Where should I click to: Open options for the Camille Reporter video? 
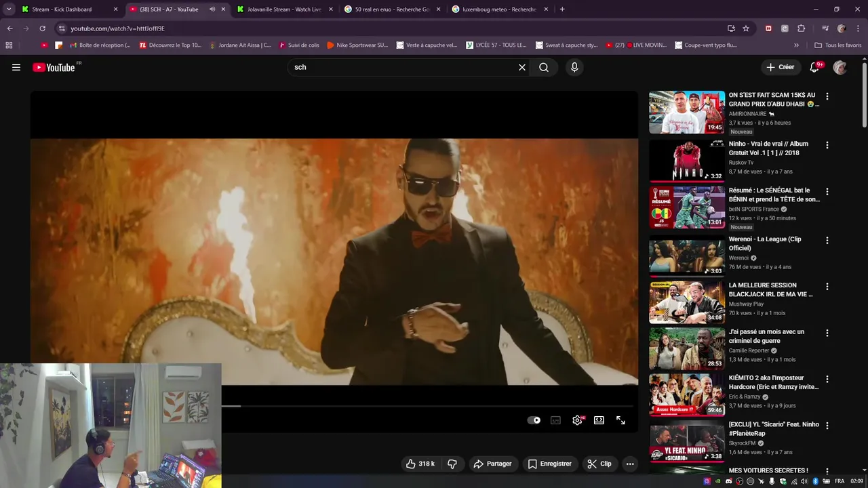point(827,333)
